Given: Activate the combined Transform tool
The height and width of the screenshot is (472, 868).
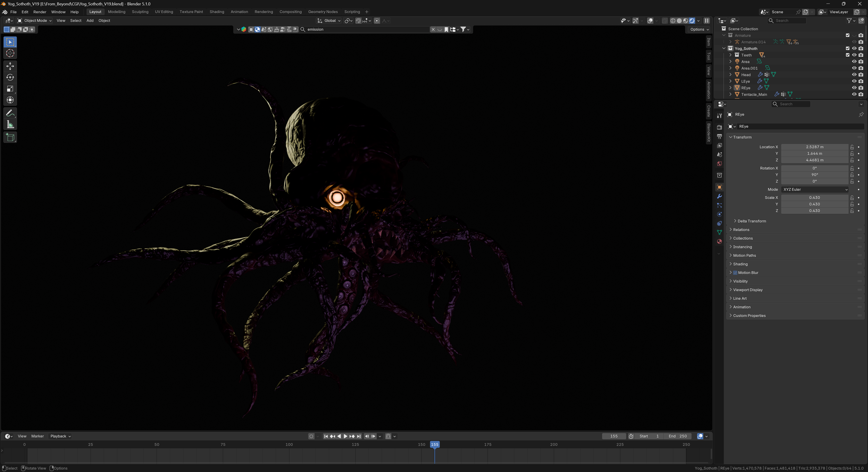Looking at the screenshot, I should 10,100.
